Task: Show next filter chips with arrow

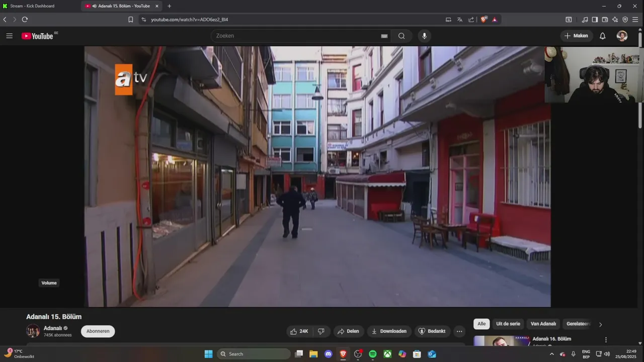Action: tap(600, 324)
